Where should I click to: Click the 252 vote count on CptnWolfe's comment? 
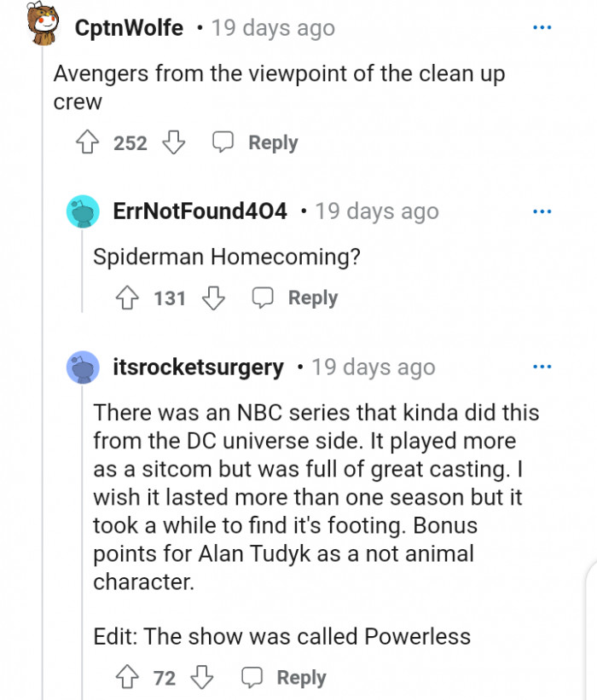[x=130, y=142]
